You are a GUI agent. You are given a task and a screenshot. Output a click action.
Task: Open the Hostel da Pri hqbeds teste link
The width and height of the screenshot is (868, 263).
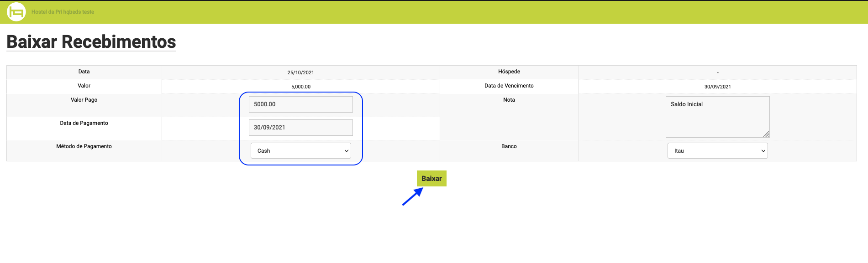pos(63,12)
